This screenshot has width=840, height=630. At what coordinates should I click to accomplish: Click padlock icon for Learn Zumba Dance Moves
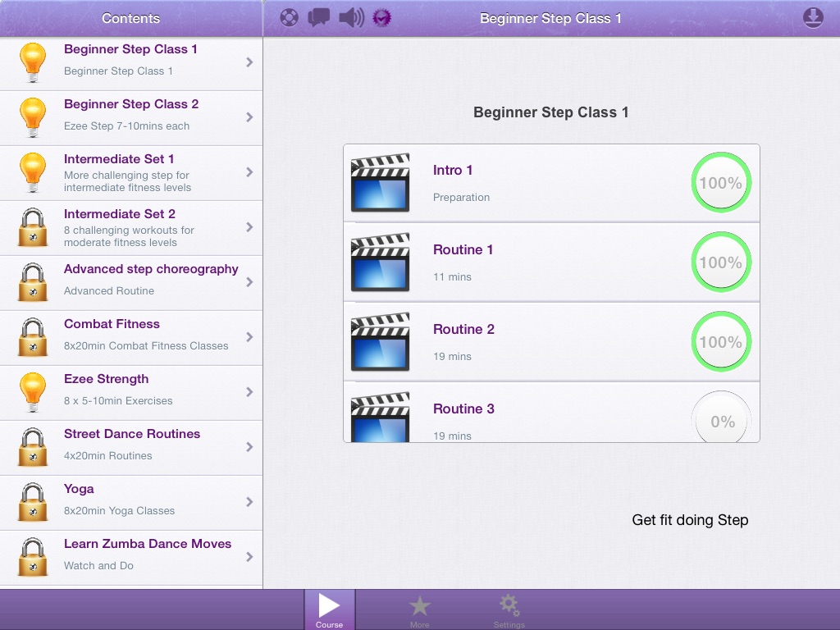click(33, 557)
